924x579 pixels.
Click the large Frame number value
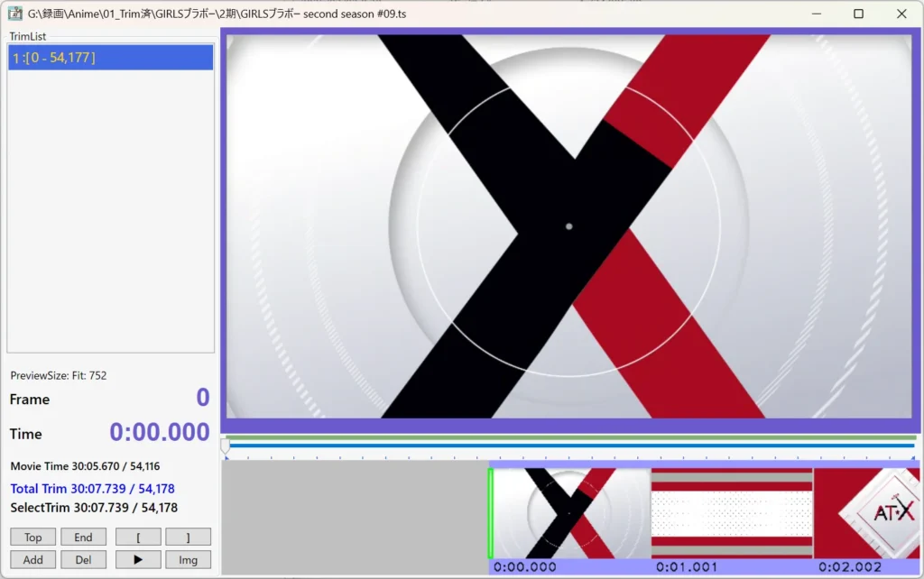[x=202, y=398]
